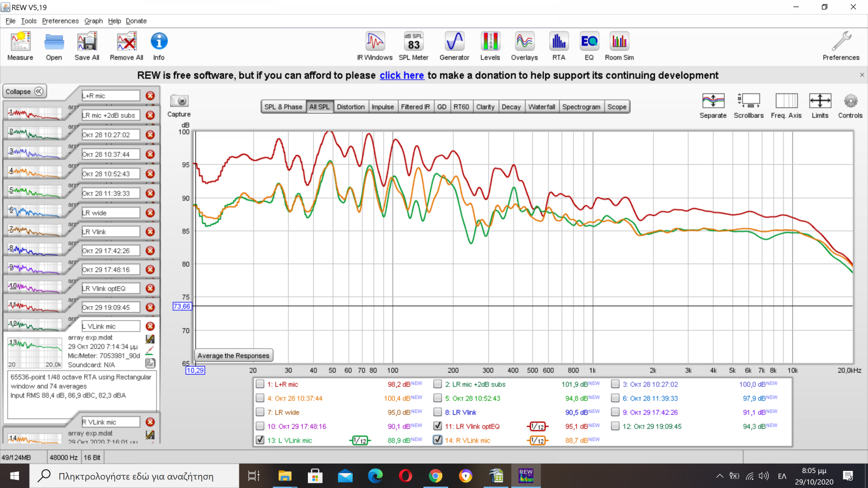Delete the R VLink mic measurement
This screenshot has height=488, width=868.
coord(150,422)
